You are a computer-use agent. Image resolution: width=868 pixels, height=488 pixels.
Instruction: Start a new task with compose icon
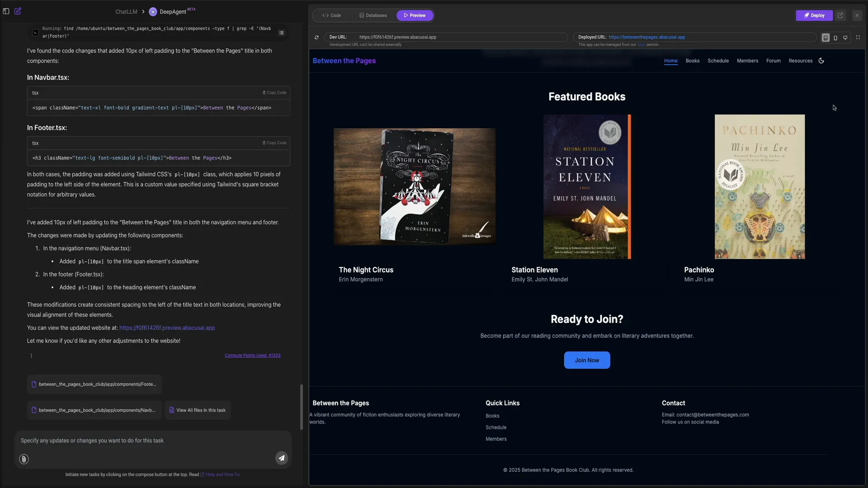tap(18, 11)
